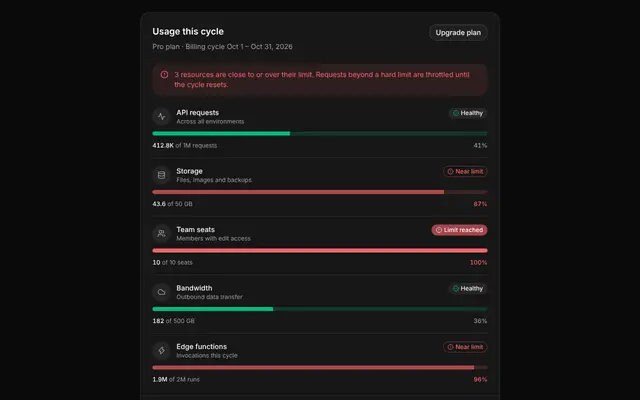Click the Storage database icon

coord(161,175)
